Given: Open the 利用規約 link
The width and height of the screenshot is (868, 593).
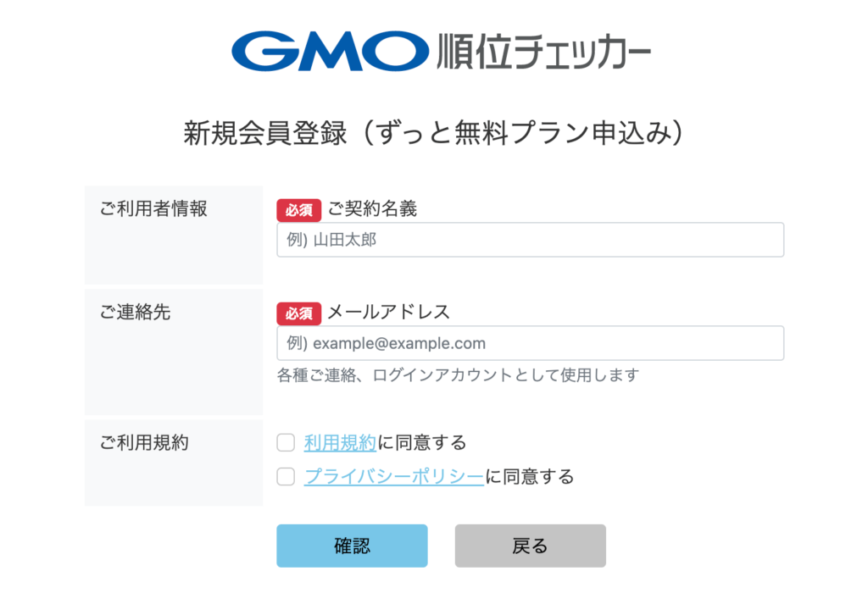Looking at the screenshot, I should 339,441.
